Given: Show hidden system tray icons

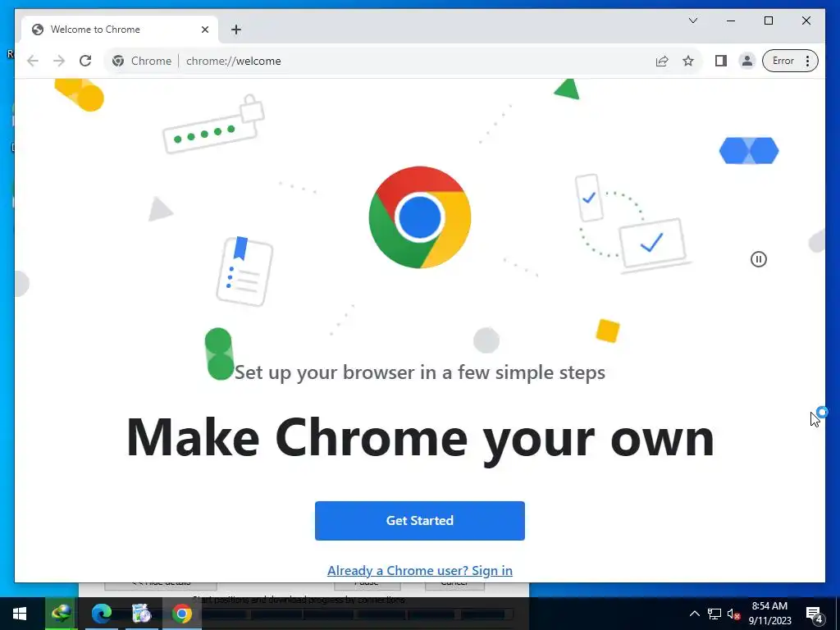Looking at the screenshot, I should (694, 614).
